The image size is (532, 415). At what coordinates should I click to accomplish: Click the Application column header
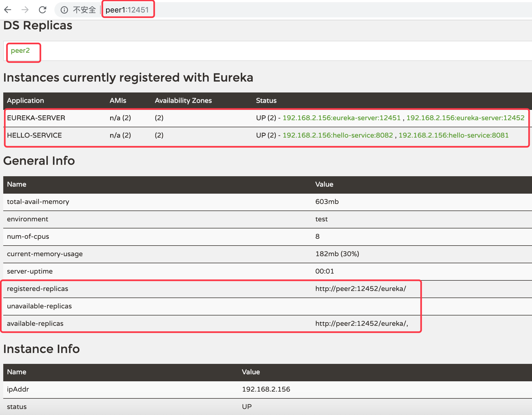(25, 101)
